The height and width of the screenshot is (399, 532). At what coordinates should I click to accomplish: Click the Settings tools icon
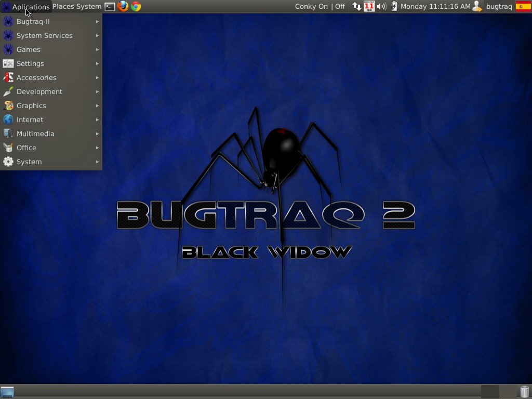[8, 63]
